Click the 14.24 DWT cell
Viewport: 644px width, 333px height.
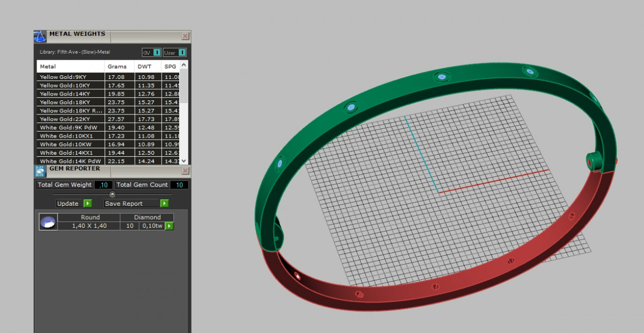tap(148, 161)
